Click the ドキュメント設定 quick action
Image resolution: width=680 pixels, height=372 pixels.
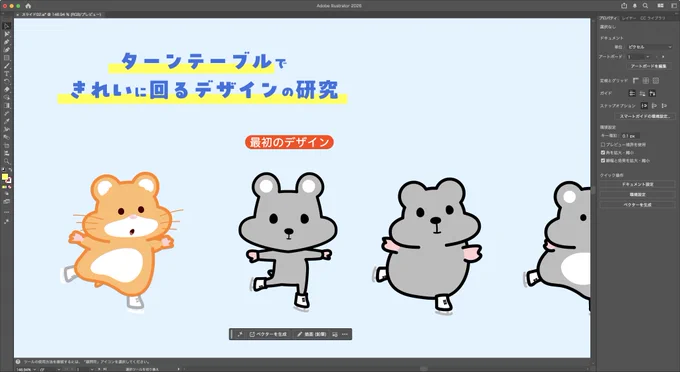637,184
